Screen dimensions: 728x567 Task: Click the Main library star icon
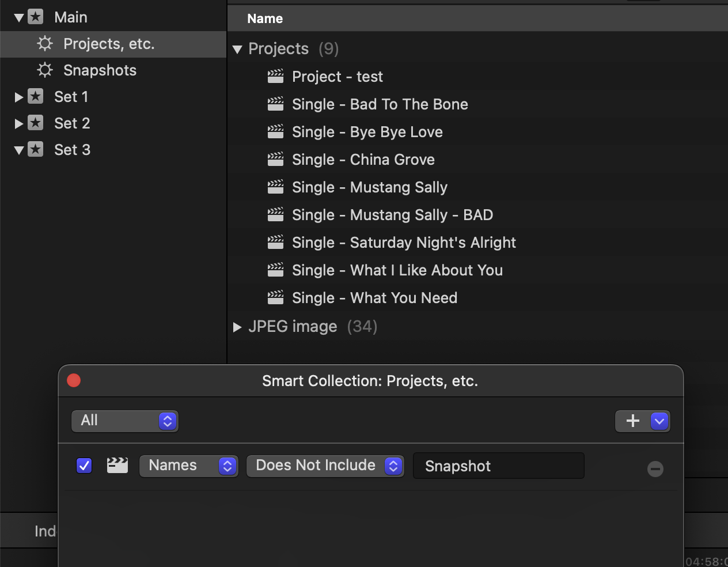(36, 17)
